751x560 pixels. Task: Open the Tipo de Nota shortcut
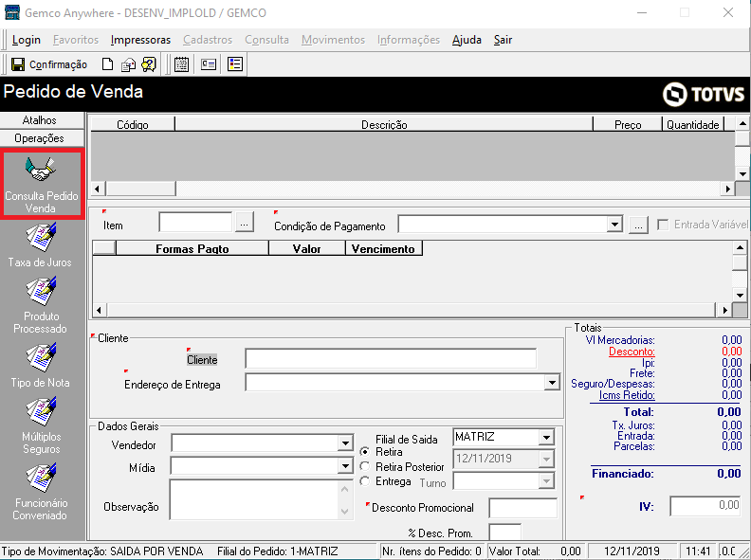[41, 366]
